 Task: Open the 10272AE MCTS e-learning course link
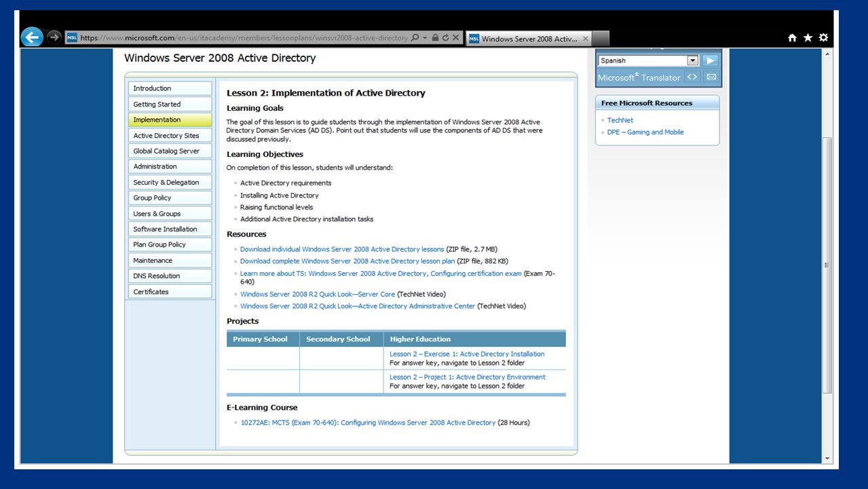coord(368,422)
